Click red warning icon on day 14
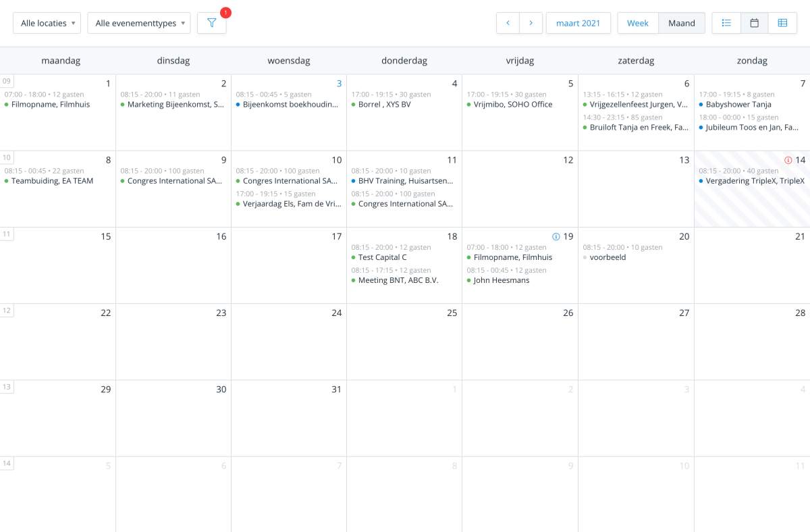 (788, 160)
